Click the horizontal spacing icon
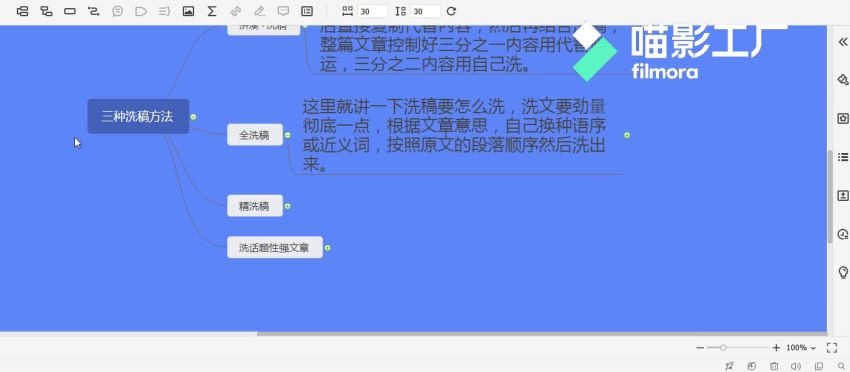The image size is (850, 372). (x=347, y=11)
